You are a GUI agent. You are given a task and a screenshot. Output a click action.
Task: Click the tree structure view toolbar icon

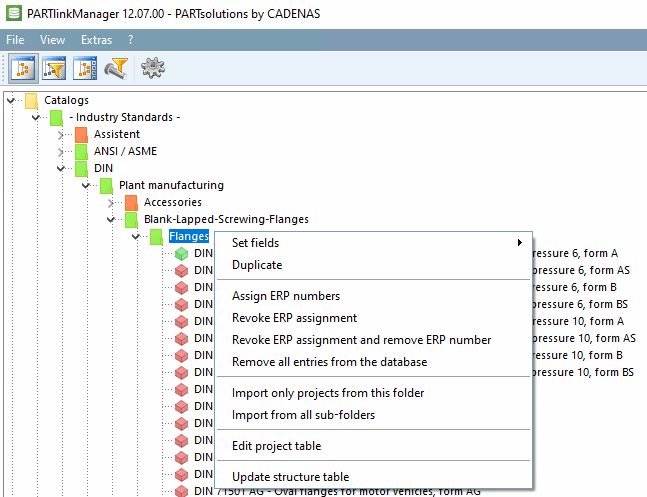[22, 68]
